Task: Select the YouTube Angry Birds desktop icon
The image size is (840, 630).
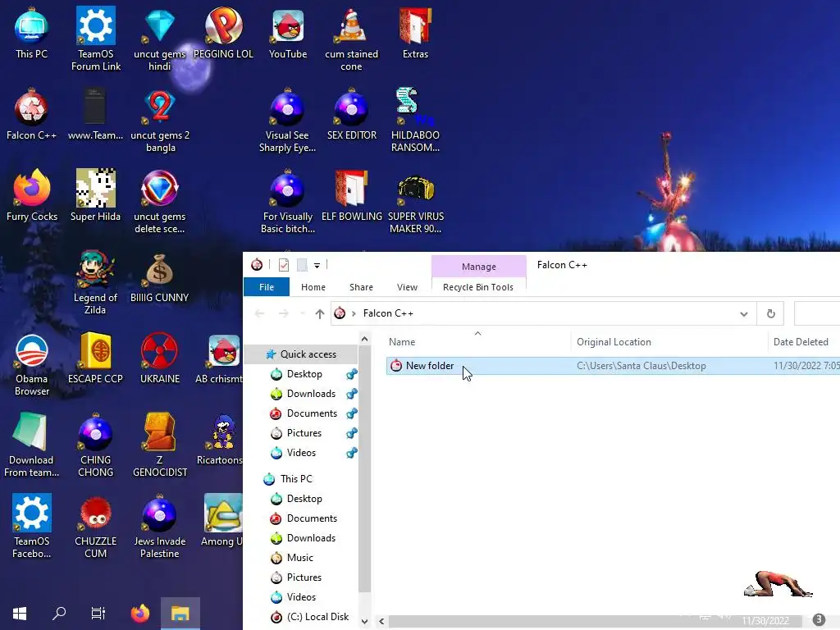Action: point(288,33)
